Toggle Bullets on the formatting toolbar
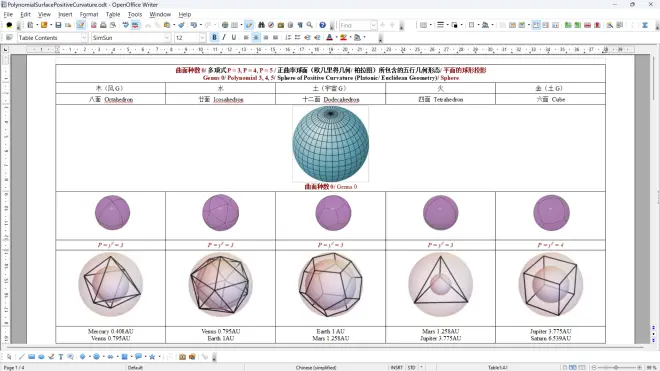The width and height of the screenshot is (660, 371). click(298, 37)
